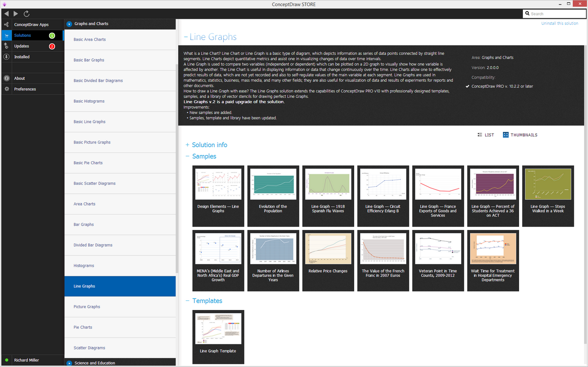Screen dimensions: 588x367
Task: Select Histograms solution
Action: 120,266
